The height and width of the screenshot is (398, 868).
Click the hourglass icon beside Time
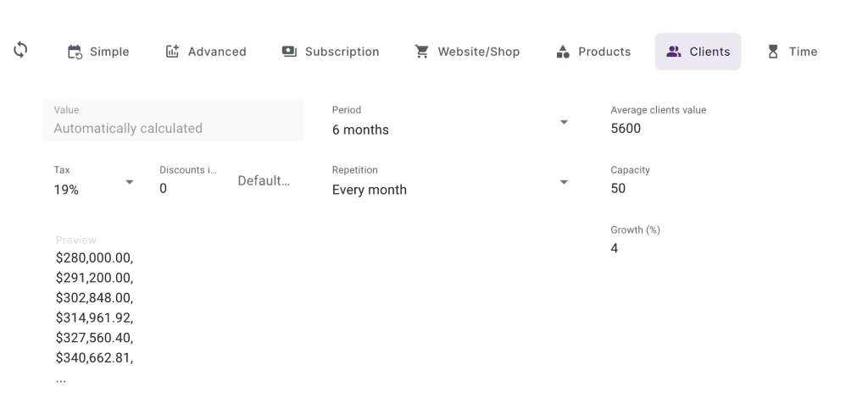coord(773,52)
